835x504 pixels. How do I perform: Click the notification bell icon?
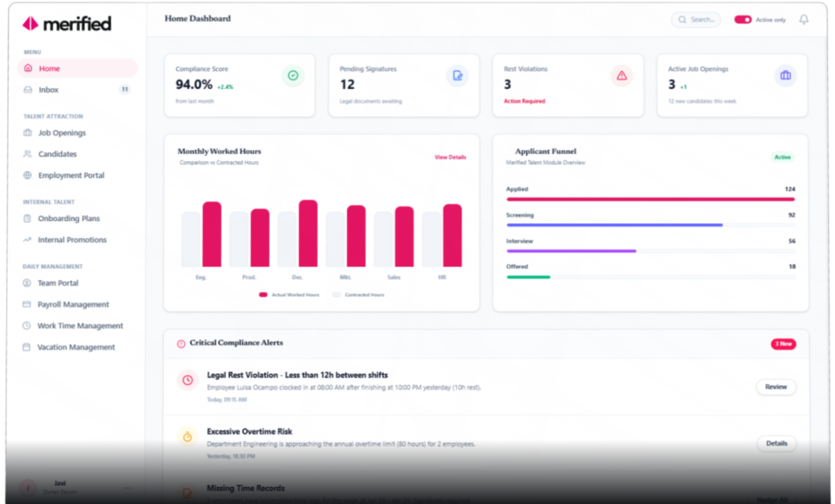point(804,20)
